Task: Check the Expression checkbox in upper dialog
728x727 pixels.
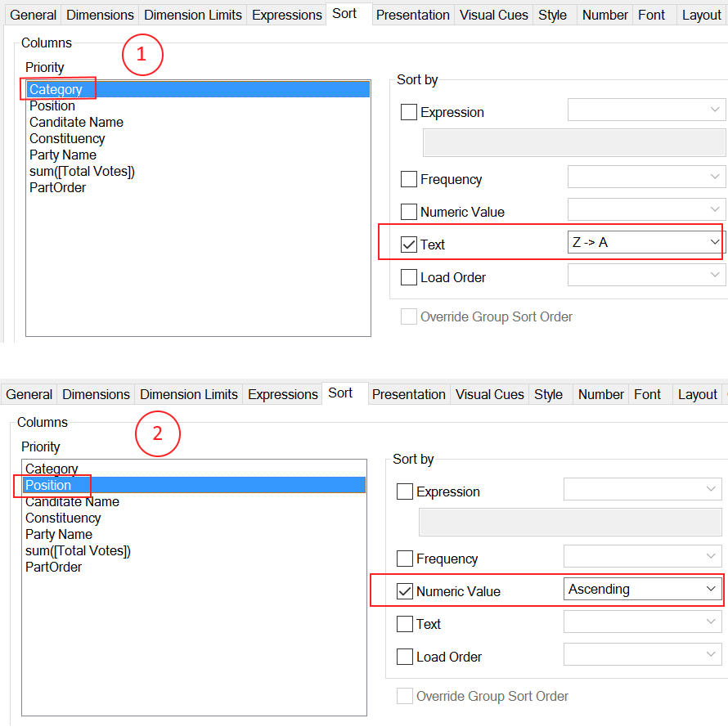Action: (409, 113)
